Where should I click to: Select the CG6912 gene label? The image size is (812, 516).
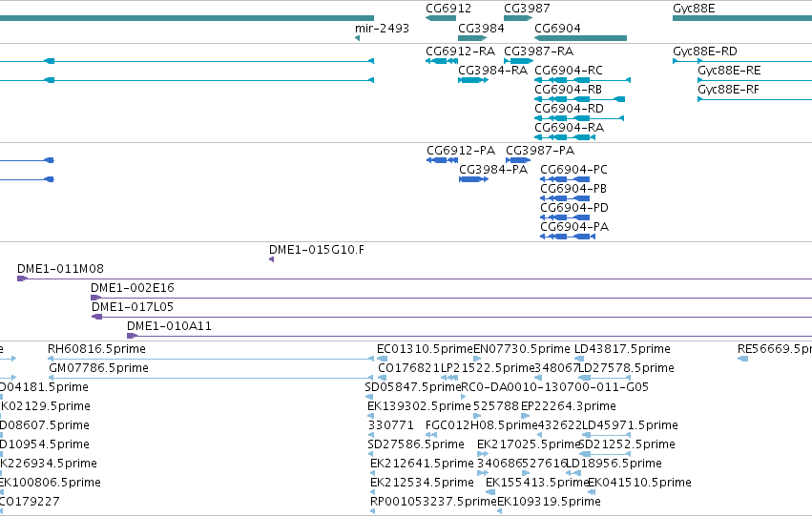(x=448, y=9)
